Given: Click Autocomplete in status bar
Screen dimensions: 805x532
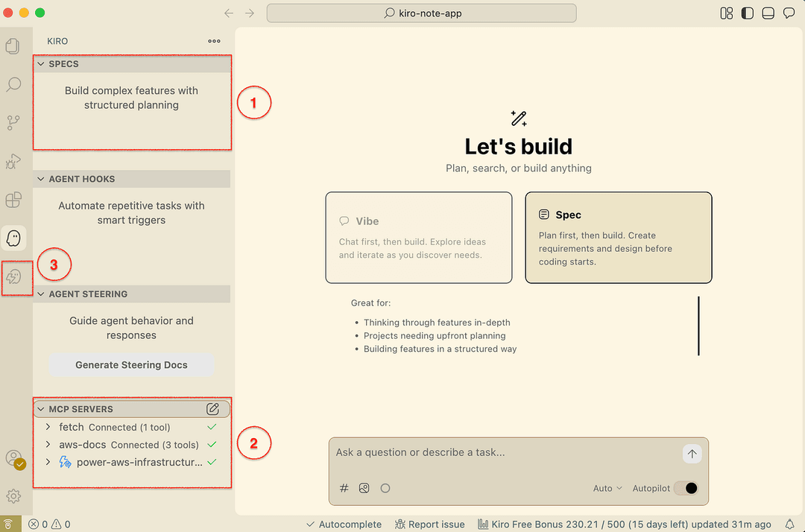Looking at the screenshot, I should [344, 525].
